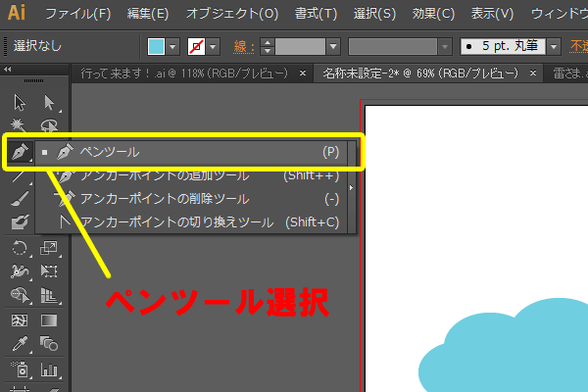Select the Eyedropper tool
Image resolution: width=588 pixels, height=392 pixels.
coord(20,344)
